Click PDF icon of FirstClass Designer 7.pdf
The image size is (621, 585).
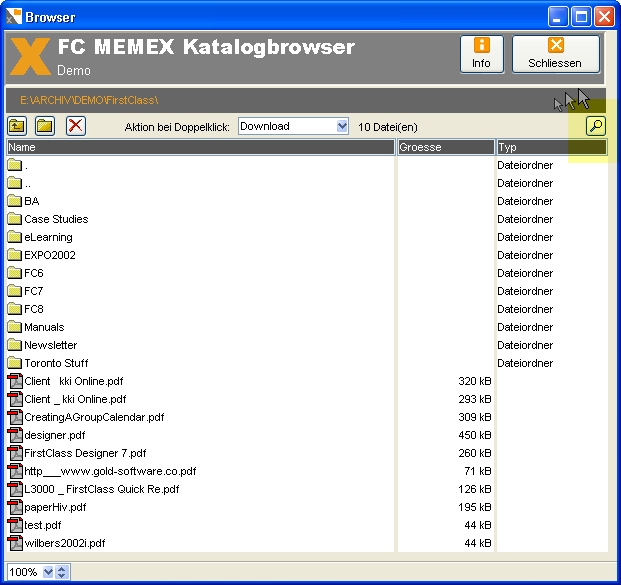coord(15,453)
